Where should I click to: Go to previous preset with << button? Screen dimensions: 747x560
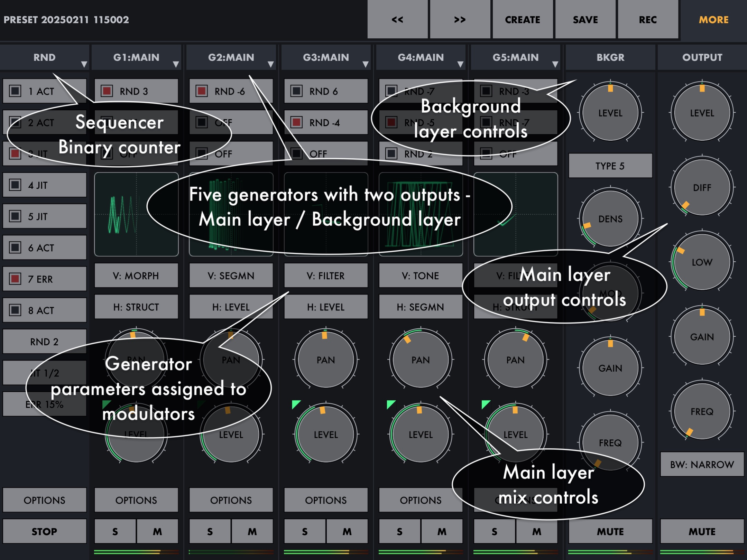pyautogui.click(x=397, y=19)
